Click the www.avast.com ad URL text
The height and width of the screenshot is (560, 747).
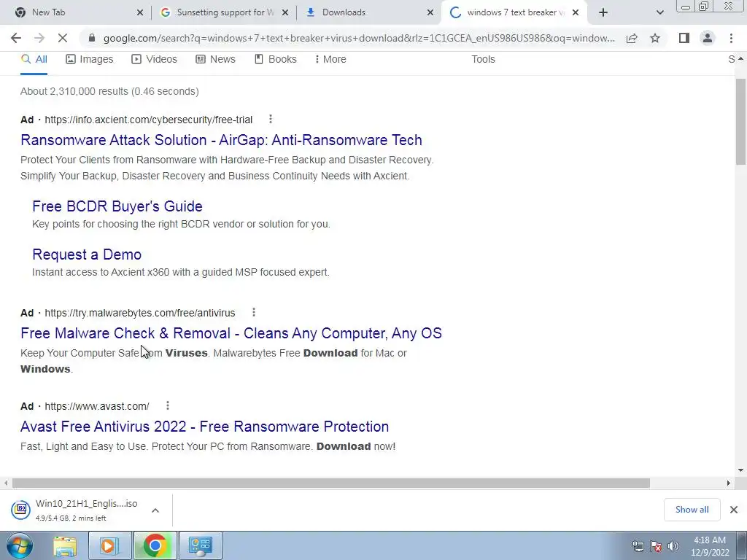(97, 406)
